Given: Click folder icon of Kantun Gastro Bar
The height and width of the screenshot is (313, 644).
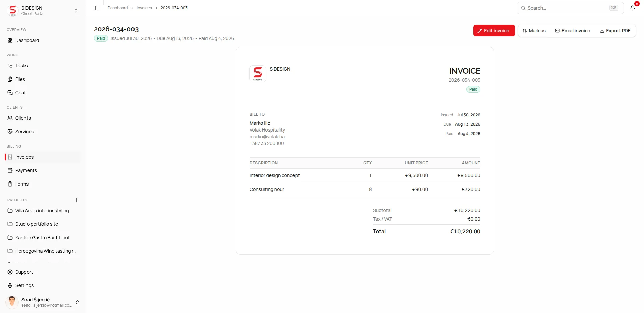Looking at the screenshot, I should tap(10, 238).
